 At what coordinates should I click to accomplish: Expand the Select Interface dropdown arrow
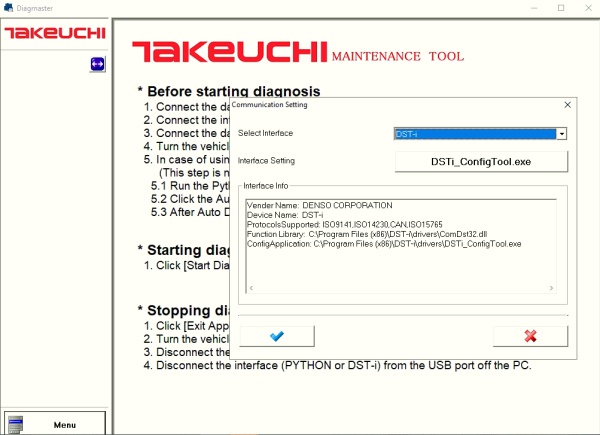tap(561, 134)
